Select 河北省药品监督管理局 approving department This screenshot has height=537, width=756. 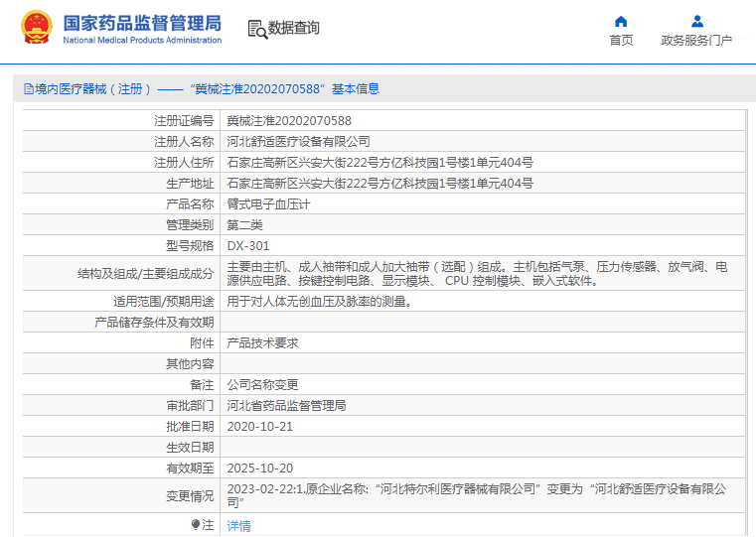tap(286, 406)
